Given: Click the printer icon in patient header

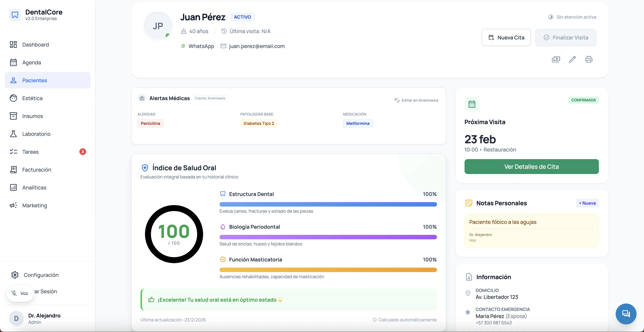Looking at the screenshot, I should [588, 59].
